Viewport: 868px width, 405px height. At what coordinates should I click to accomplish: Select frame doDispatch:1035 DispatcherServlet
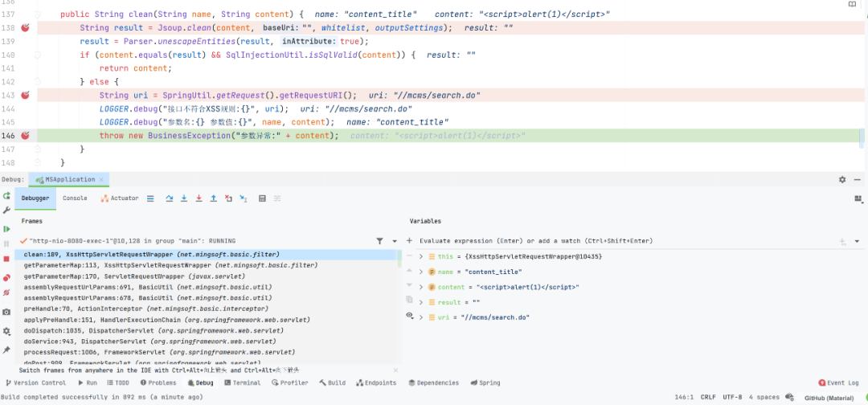point(206,330)
